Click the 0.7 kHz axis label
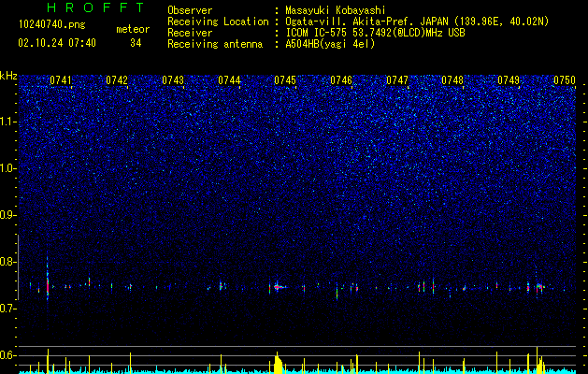The image size is (588, 374). pos(7,309)
